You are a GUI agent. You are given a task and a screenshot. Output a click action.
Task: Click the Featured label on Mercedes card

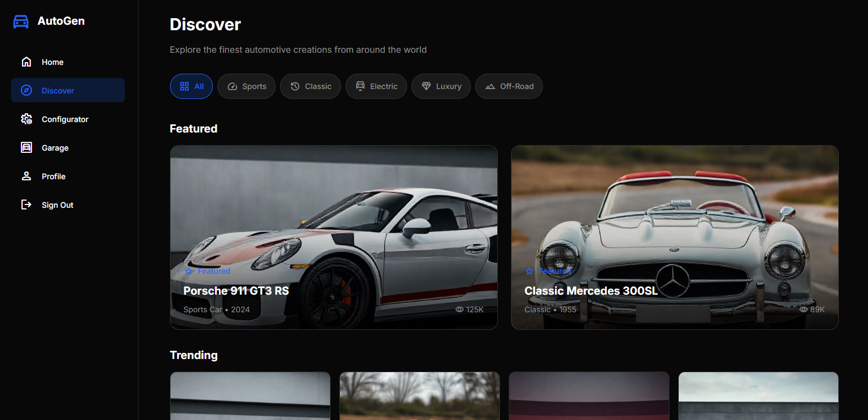coord(555,271)
